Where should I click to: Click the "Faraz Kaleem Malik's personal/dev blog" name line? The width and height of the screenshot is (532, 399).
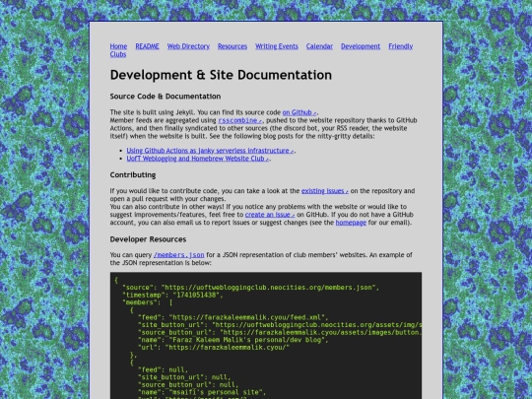tap(233, 340)
